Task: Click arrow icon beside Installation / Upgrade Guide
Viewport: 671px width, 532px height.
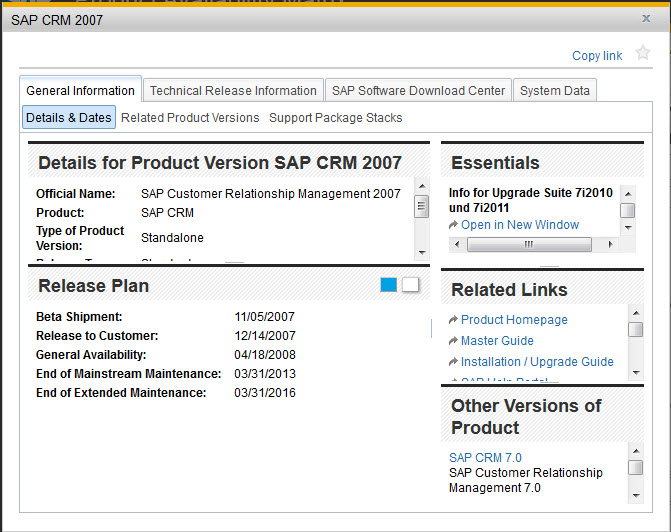Action: [453, 362]
